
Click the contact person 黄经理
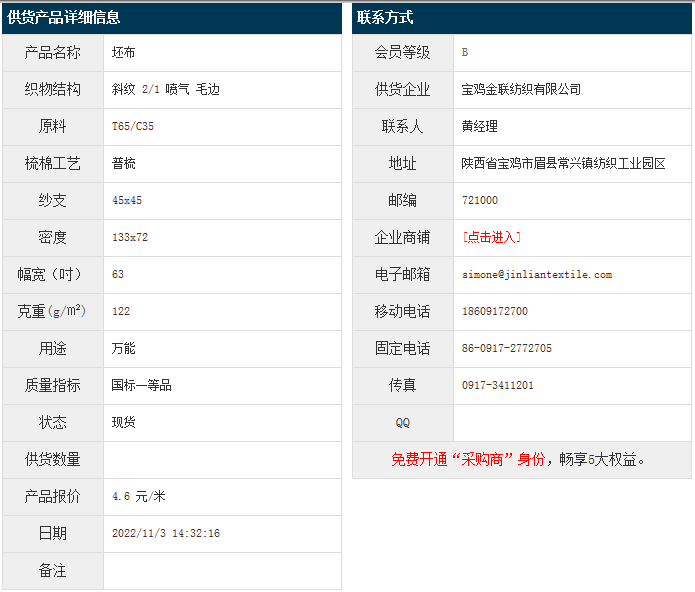pos(479,126)
